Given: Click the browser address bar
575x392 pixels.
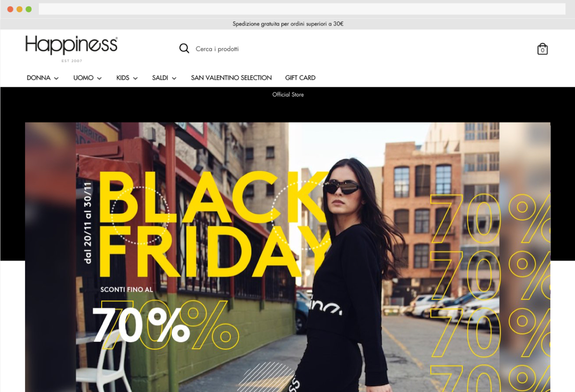Looking at the screenshot, I should [302, 9].
